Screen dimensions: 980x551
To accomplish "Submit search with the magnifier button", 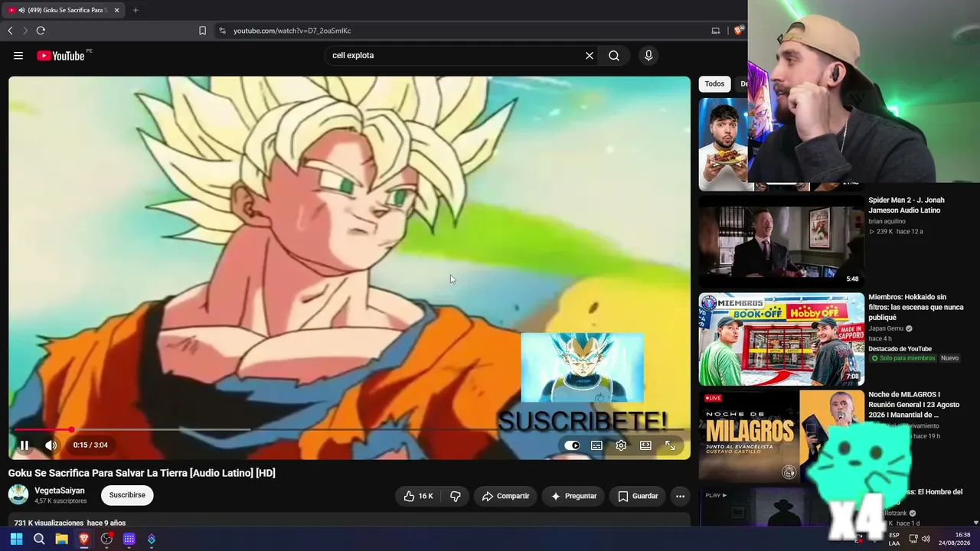I will click(x=614, y=55).
